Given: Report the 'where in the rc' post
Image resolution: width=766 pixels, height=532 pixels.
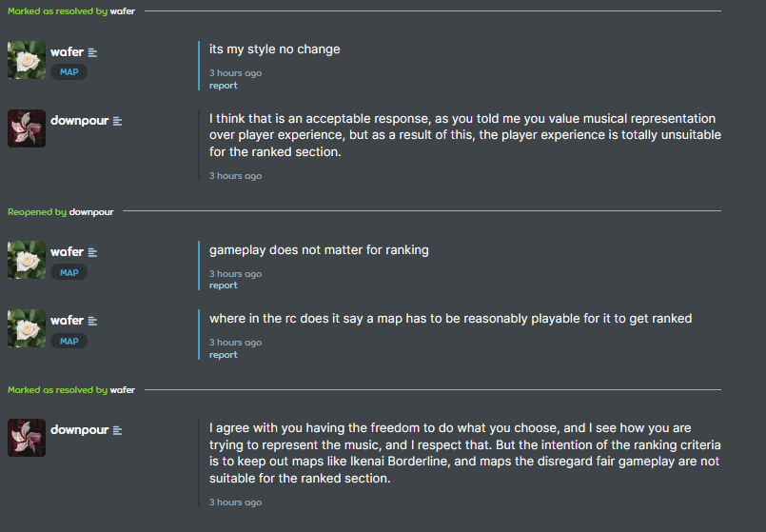Looking at the screenshot, I should pos(224,355).
